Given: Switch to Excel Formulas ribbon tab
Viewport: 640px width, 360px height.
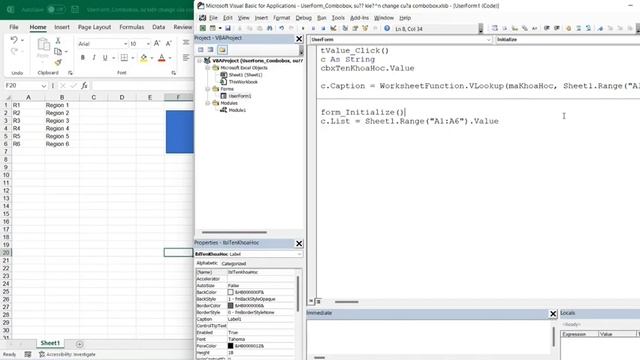Looking at the screenshot, I should 131,27.
